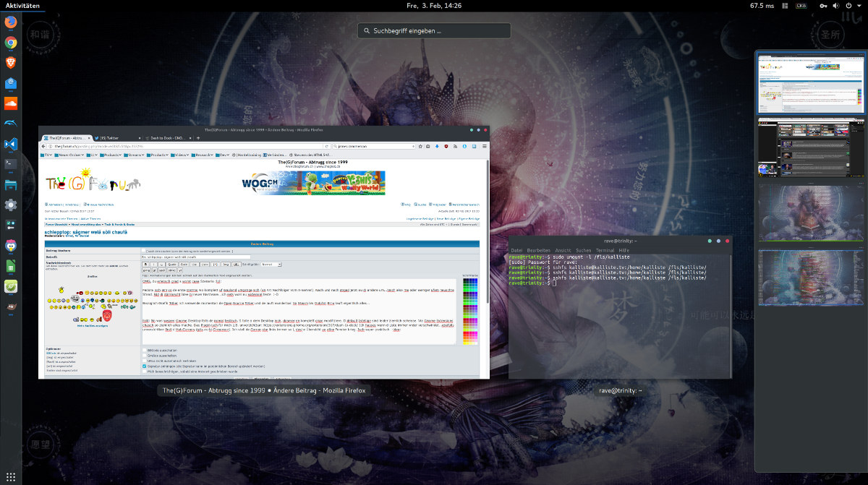Viewport: 868px width, 485px height.
Task: Open the file manager in the dock
Action: pyautogui.click(x=11, y=185)
